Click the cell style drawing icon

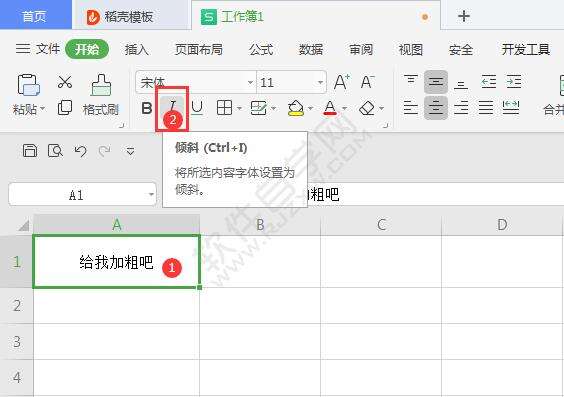[x=259, y=108]
